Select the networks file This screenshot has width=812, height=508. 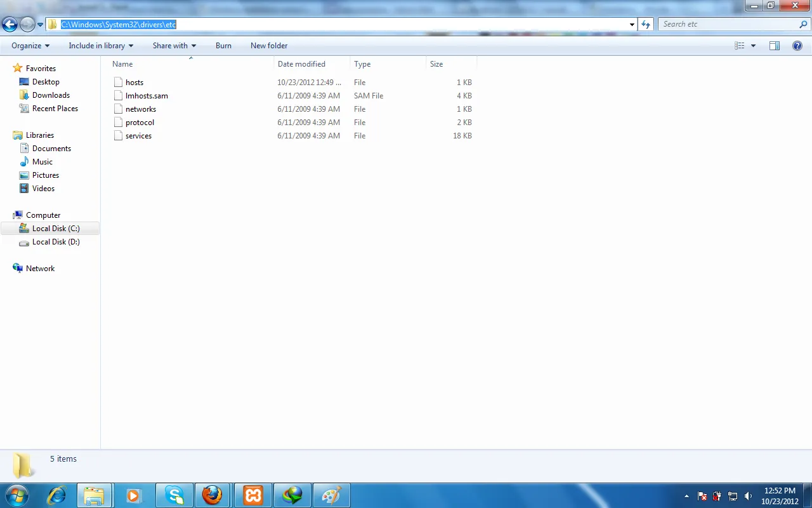click(141, 109)
